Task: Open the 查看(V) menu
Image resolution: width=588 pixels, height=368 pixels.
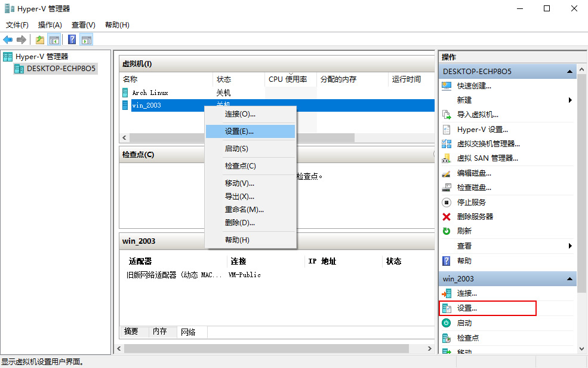Action: pyautogui.click(x=84, y=24)
